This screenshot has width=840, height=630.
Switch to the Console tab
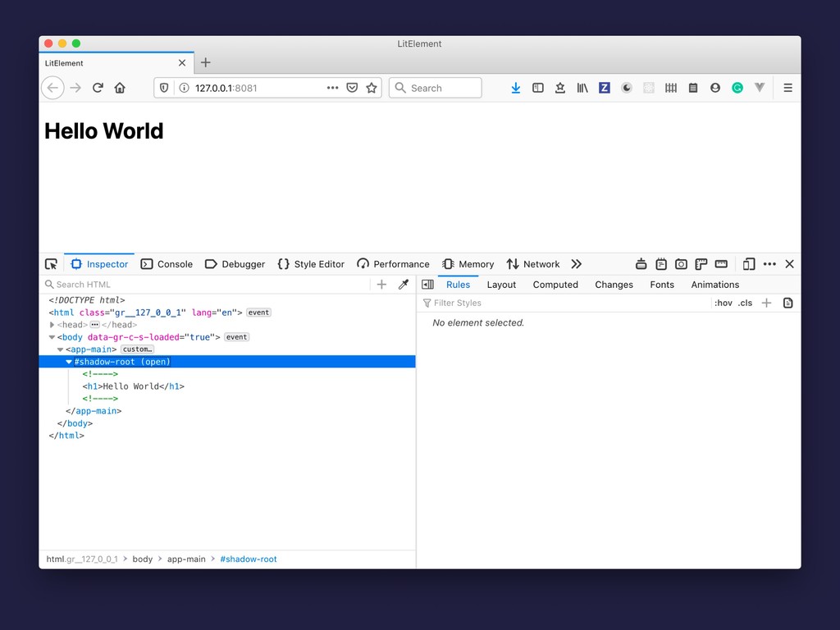[x=167, y=264]
